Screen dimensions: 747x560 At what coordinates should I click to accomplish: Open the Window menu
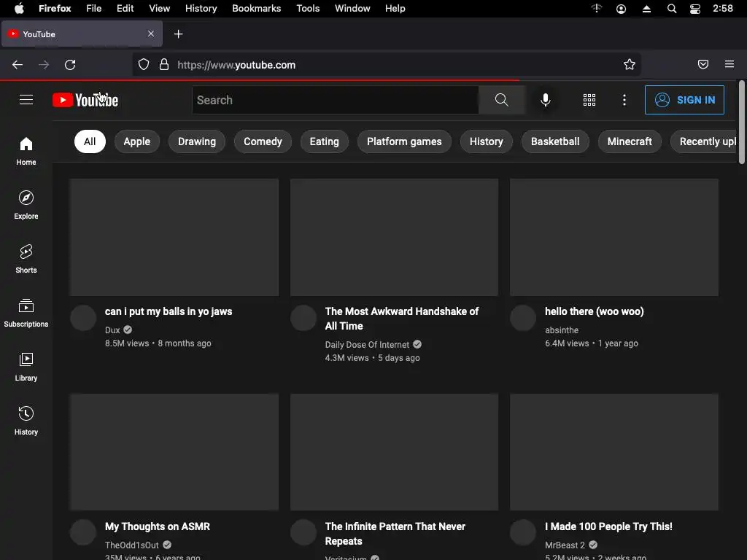click(352, 9)
